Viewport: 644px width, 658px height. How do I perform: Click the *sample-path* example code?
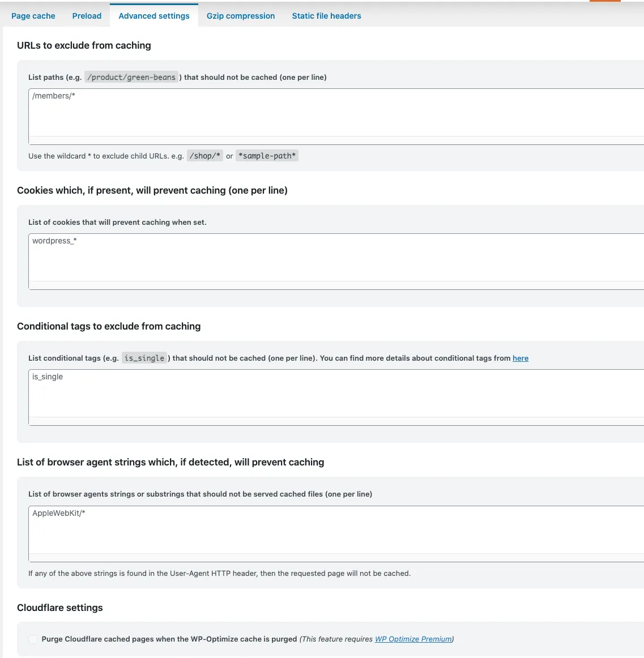(267, 156)
